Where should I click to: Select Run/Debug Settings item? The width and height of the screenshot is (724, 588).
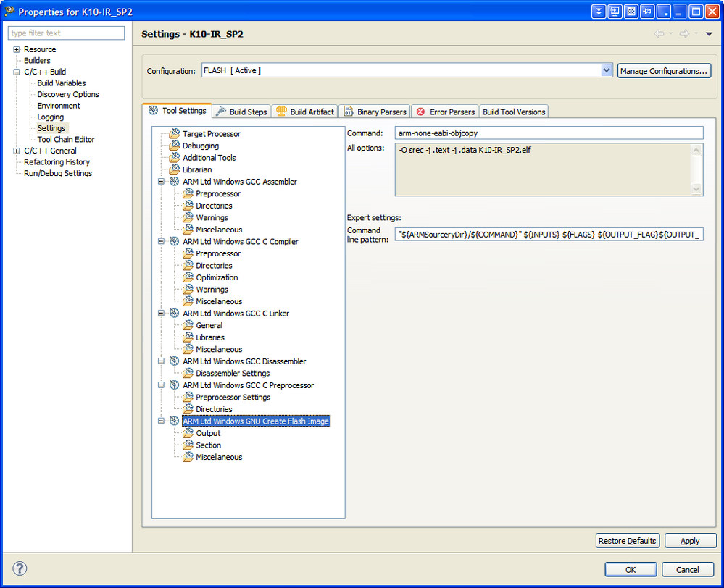[58, 173]
